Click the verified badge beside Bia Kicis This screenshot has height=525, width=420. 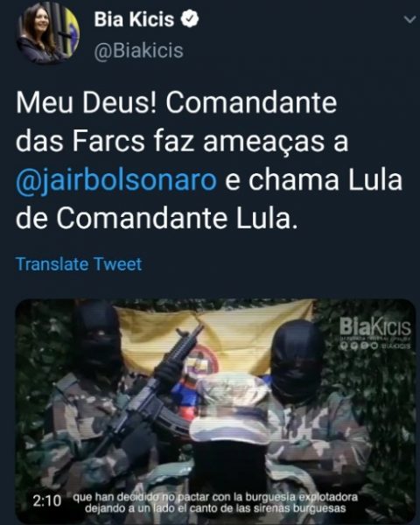point(190,18)
